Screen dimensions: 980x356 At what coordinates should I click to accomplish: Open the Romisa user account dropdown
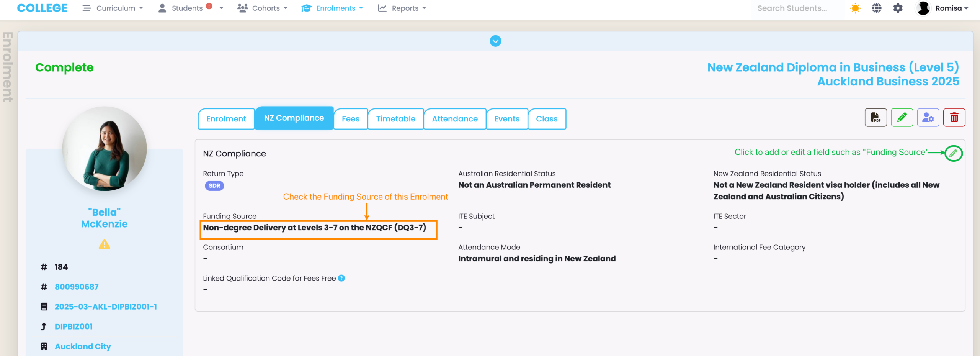pyautogui.click(x=942, y=8)
